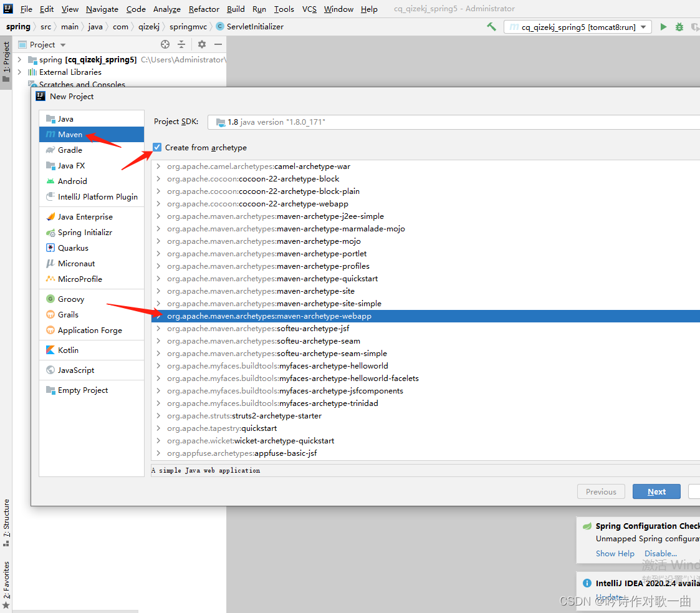Image resolution: width=700 pixels, height=613 pixels.
Task: Click the locate target icon in Project panel
Action: [x=165, y=44]
